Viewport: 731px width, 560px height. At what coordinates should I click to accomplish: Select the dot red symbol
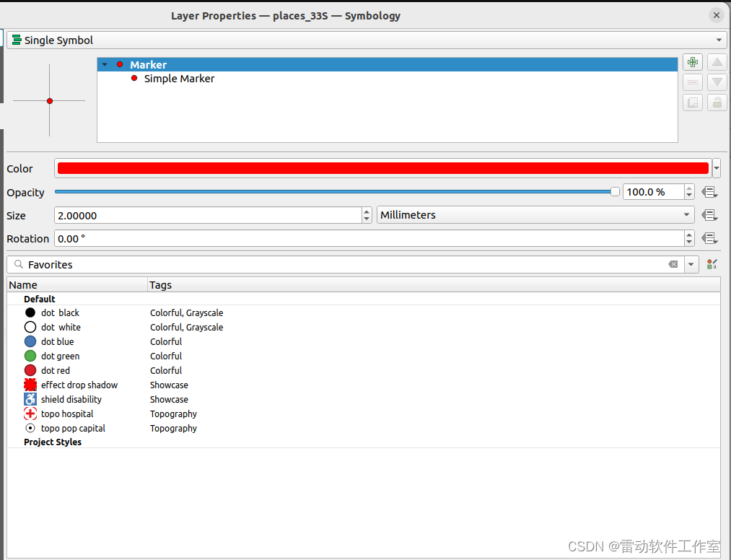pos(47,371)
